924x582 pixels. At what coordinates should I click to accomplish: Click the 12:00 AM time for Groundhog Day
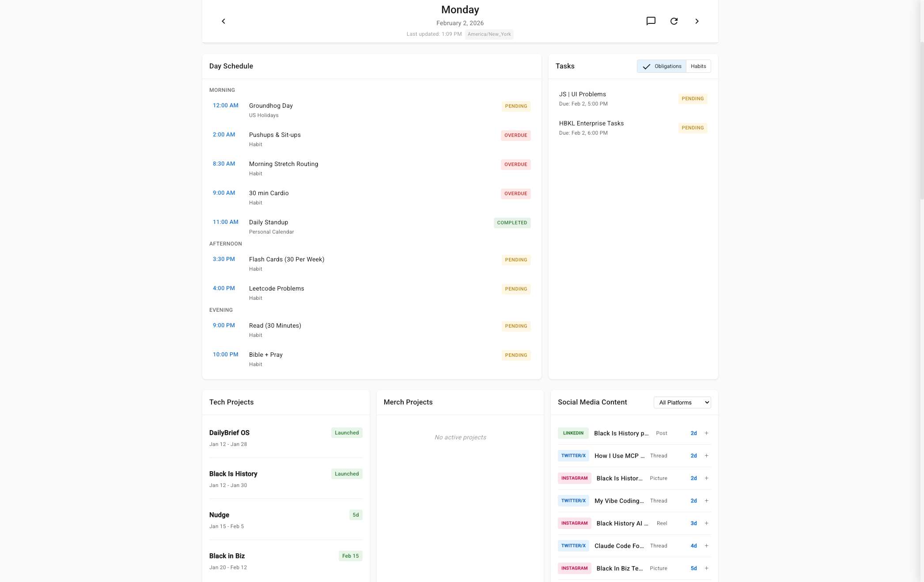225,106
